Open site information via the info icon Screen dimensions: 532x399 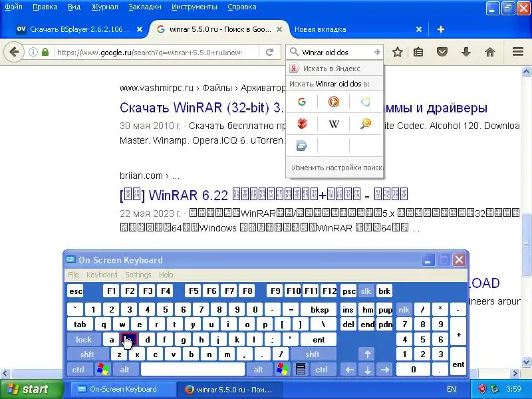(x=33, y=52)
